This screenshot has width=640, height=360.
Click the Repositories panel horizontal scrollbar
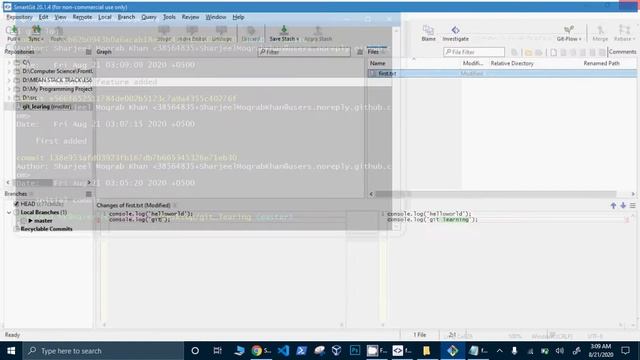pos(33,182)
